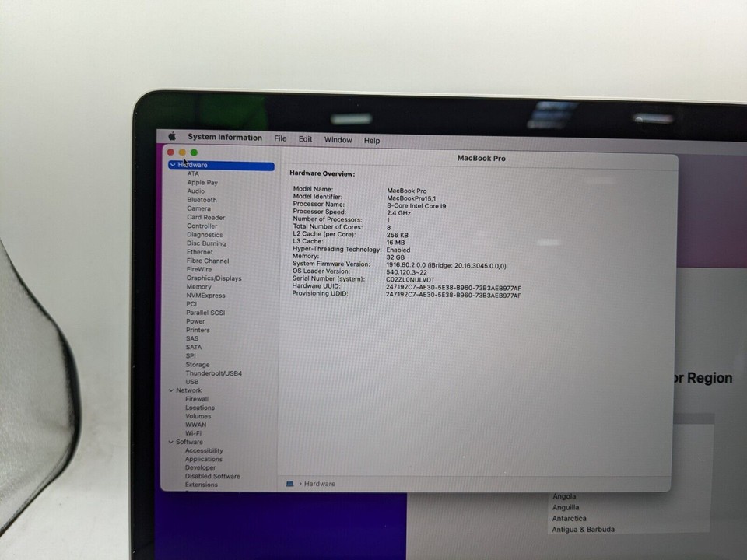Select Wi-Fi under Network
Viewport: 747px width, 560px height.
coord(195,433)
